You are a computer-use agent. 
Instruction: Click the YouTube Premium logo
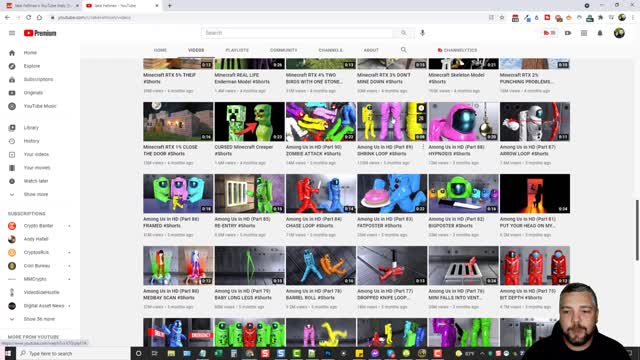pyautogui.click(x=40, y=33)
